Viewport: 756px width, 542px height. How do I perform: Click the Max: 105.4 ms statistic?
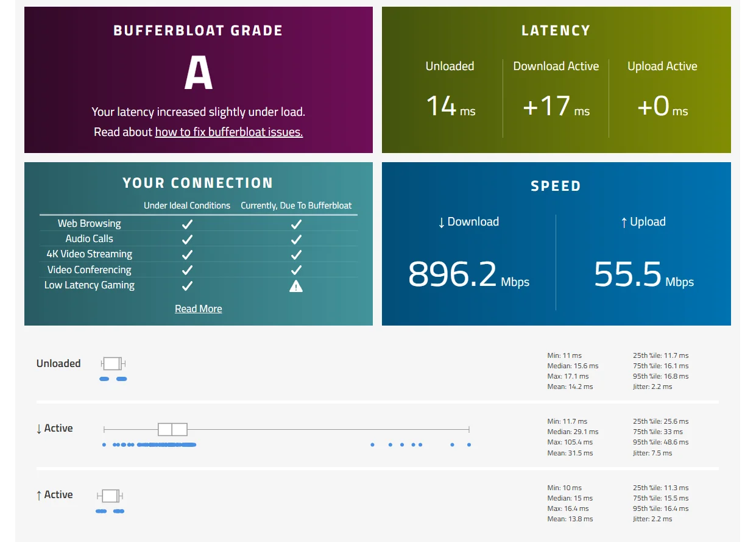click(x=570, y=442)
